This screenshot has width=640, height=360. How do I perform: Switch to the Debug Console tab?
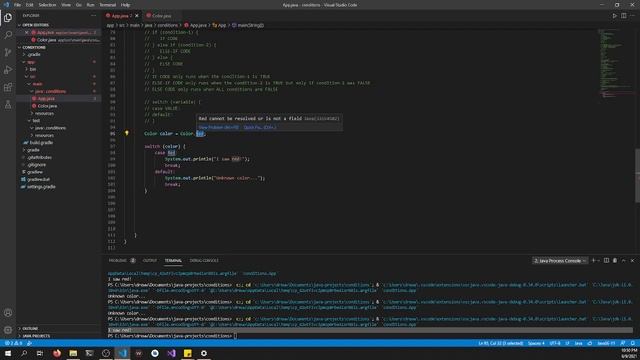[x=204, y=260]
